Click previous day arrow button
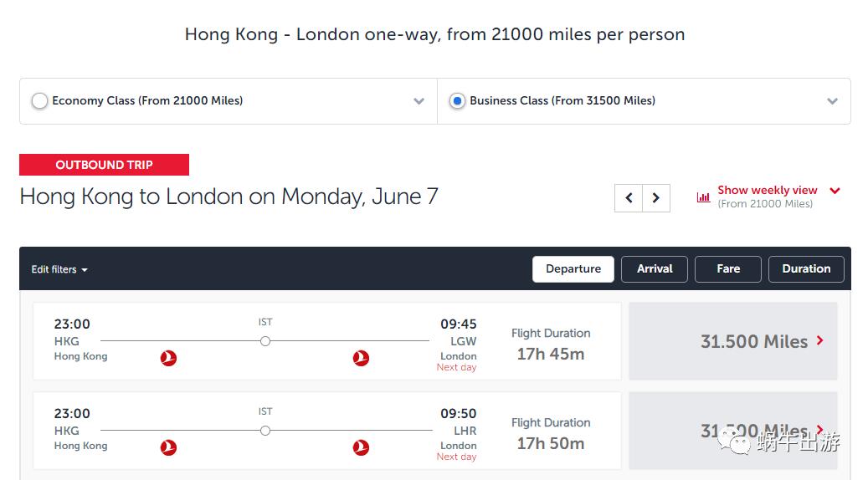 629,198
